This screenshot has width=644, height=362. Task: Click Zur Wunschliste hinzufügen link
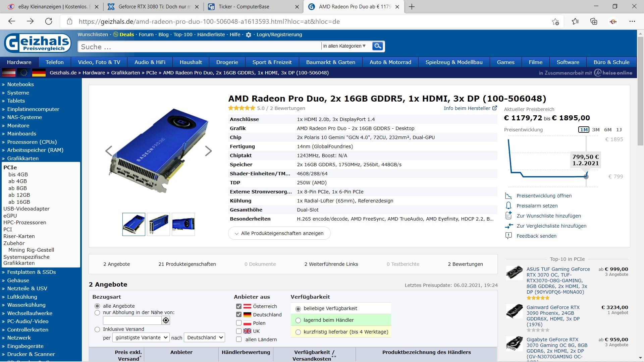click(x=548, y=216)
